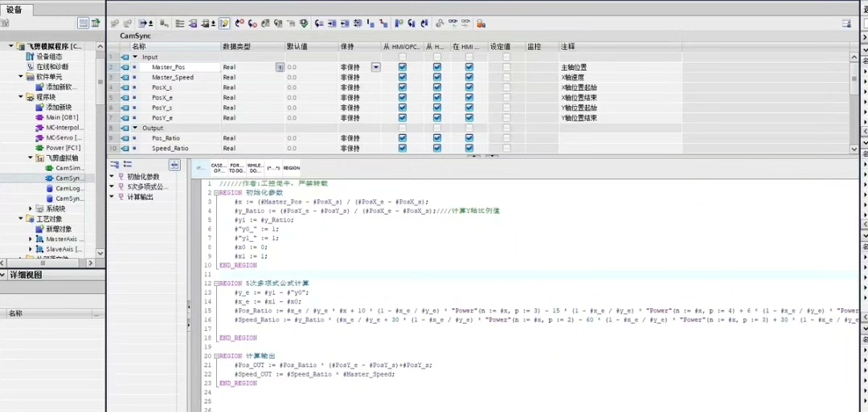Click 详细视图 panel header

pos(52,275)
